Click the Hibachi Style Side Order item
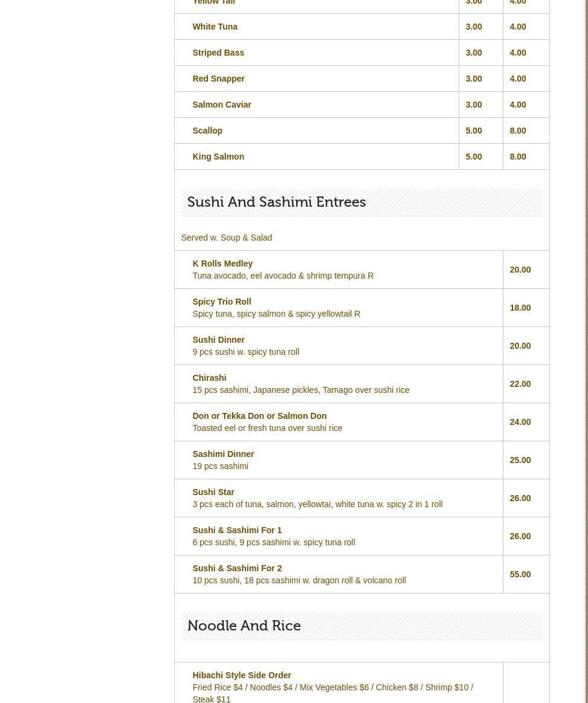 [242, 675]
